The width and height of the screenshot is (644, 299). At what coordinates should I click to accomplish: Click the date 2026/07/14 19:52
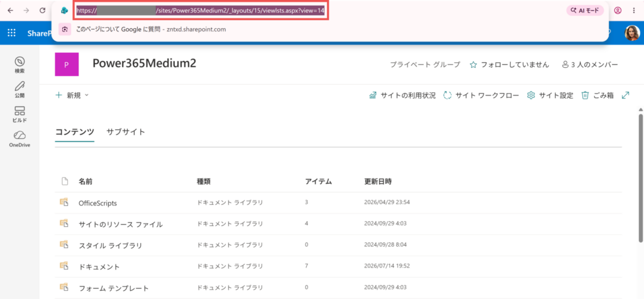click(x=387, y=266)
